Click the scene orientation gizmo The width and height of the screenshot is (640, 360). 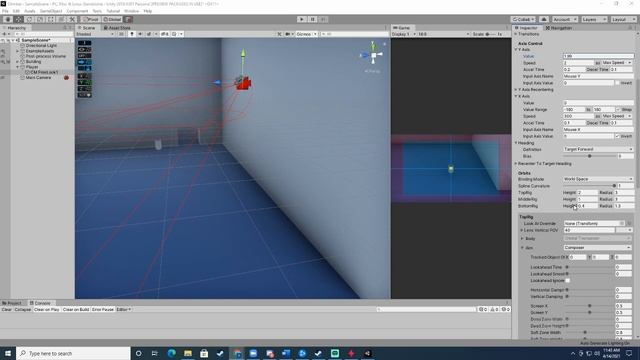[x=373, y=54]
